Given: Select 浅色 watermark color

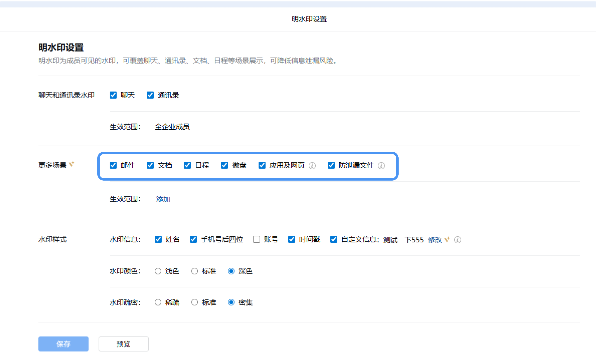Looking at the screenshot, I should (x=158, y=271).
